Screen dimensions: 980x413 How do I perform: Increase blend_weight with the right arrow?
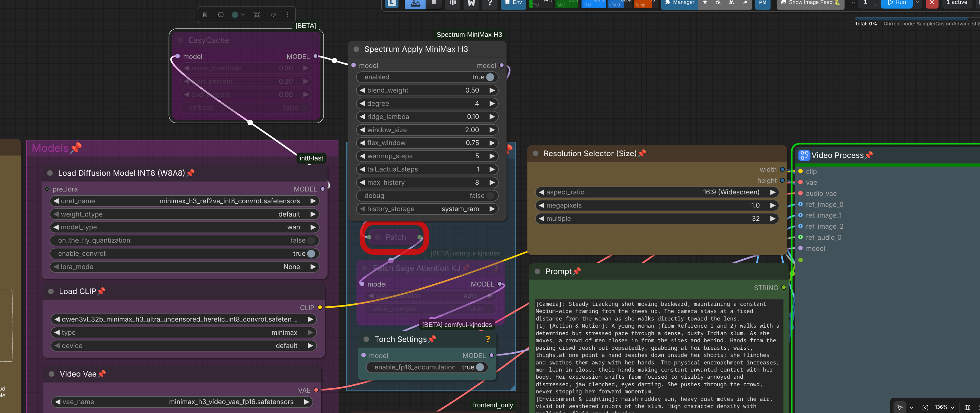click(492, 90)
